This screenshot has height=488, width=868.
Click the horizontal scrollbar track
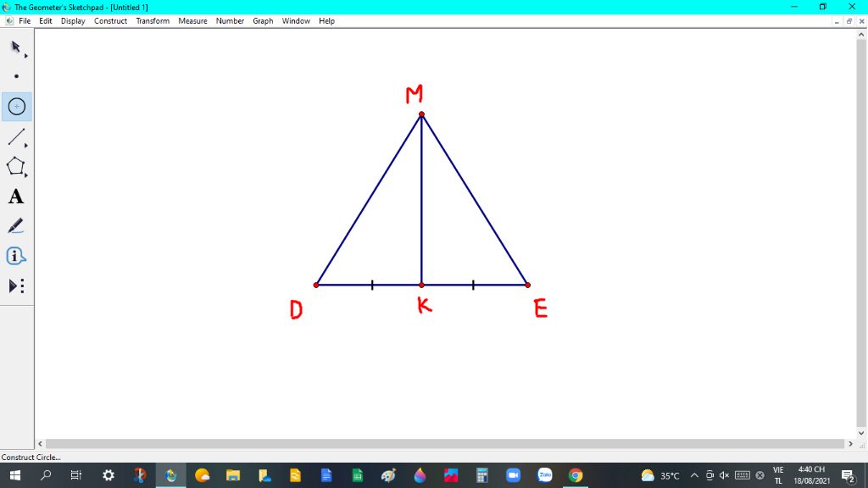pos(444,444)
